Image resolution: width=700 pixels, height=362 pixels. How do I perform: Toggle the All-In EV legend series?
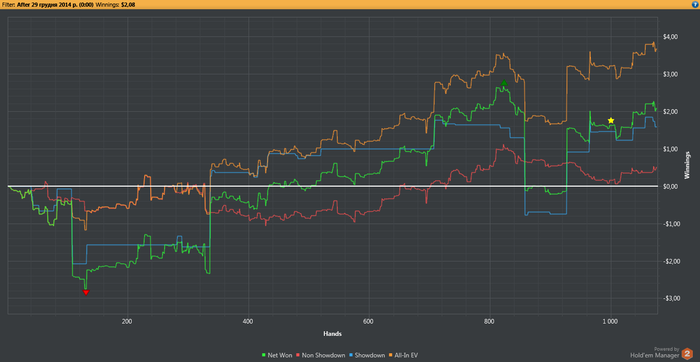tap(404, 355)
